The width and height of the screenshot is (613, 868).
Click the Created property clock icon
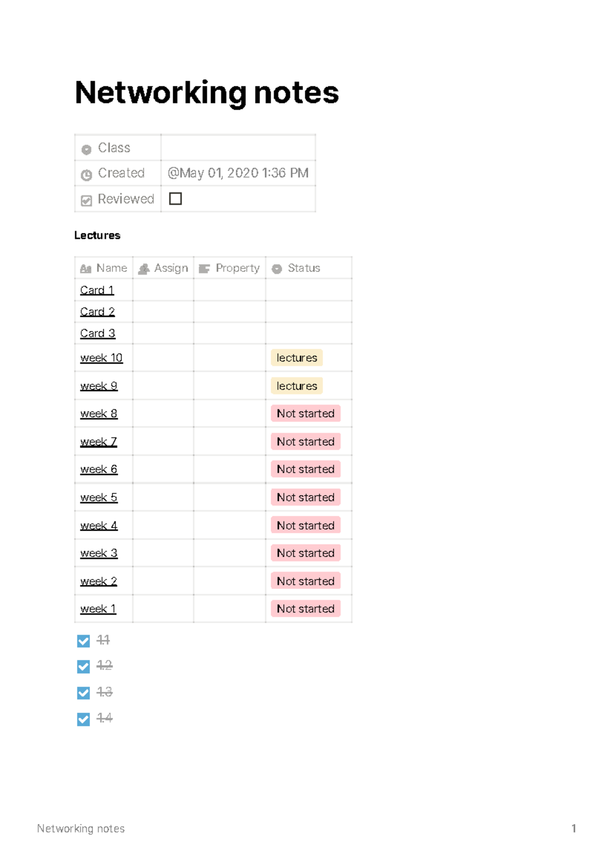pos(86,175)
